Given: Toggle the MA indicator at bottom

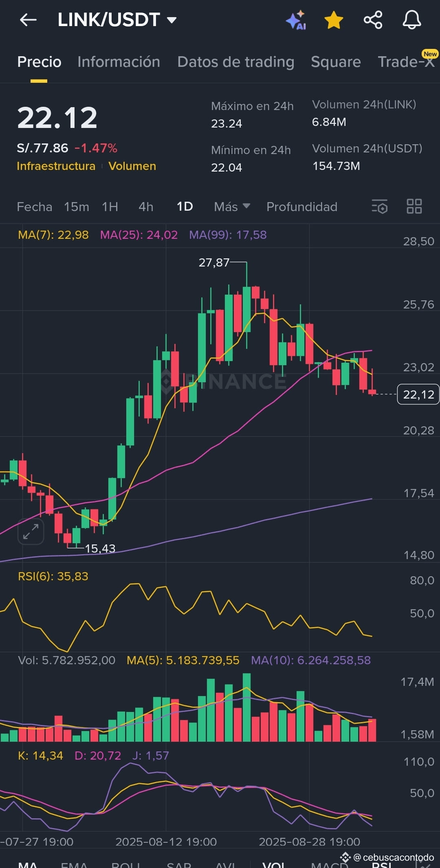Looking at the screenshot, I should click(x=28, y=864).
